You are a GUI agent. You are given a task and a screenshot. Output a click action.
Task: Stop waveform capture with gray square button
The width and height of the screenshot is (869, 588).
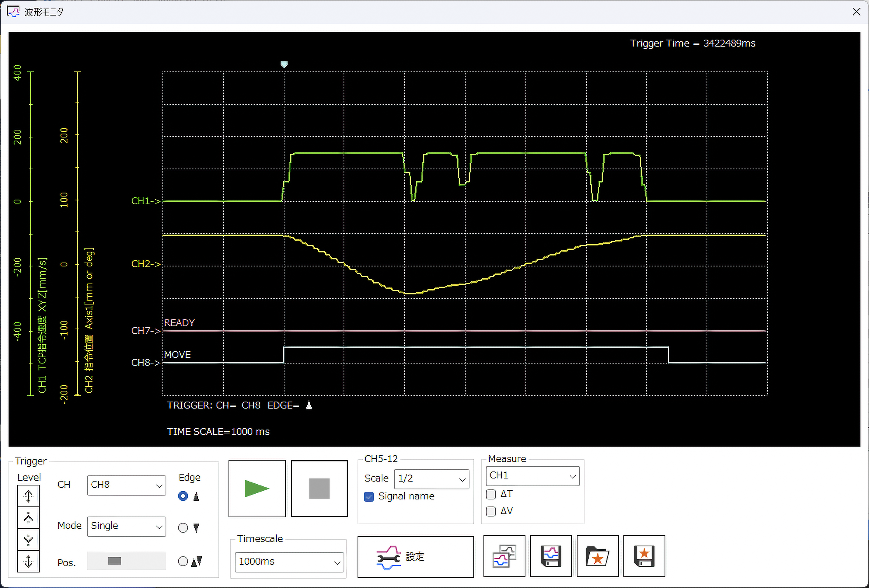click(x=319, y=489)
